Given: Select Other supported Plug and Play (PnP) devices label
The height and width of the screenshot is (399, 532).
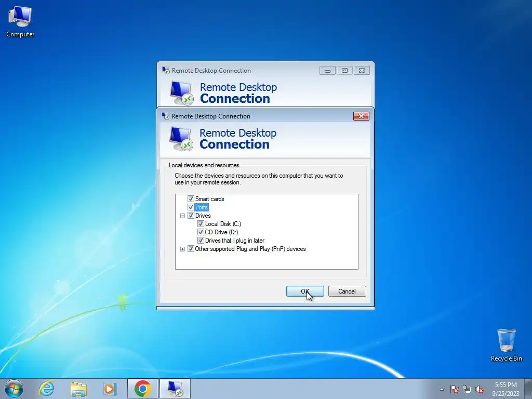Looking at the screenshot, I should [250, 249].
